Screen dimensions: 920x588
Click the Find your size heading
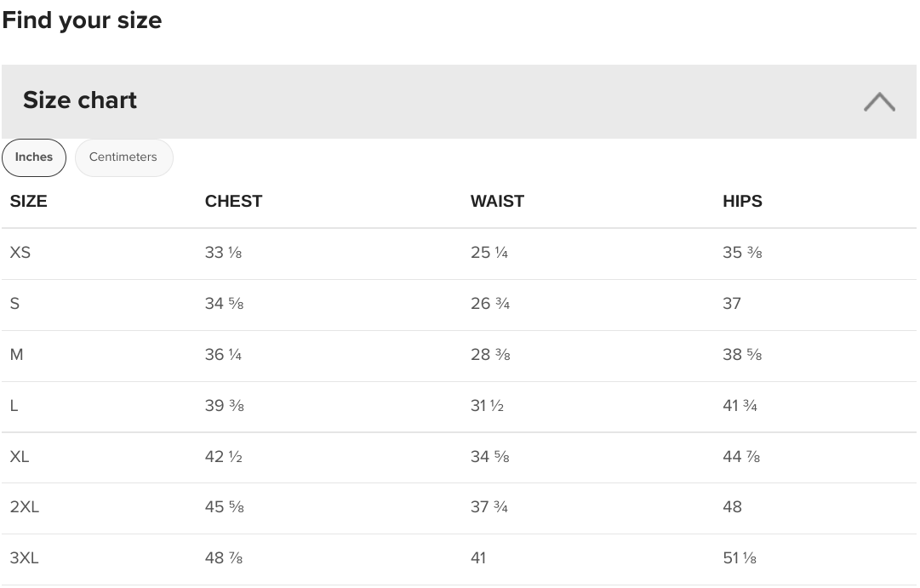pyautogui.click(x=83, y=20)
